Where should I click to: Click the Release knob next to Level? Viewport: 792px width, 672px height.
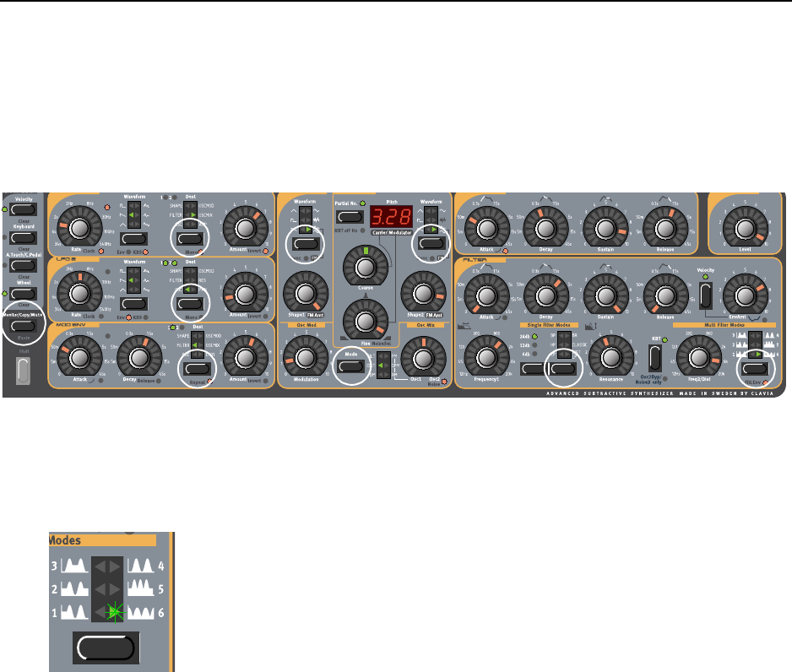665,228
